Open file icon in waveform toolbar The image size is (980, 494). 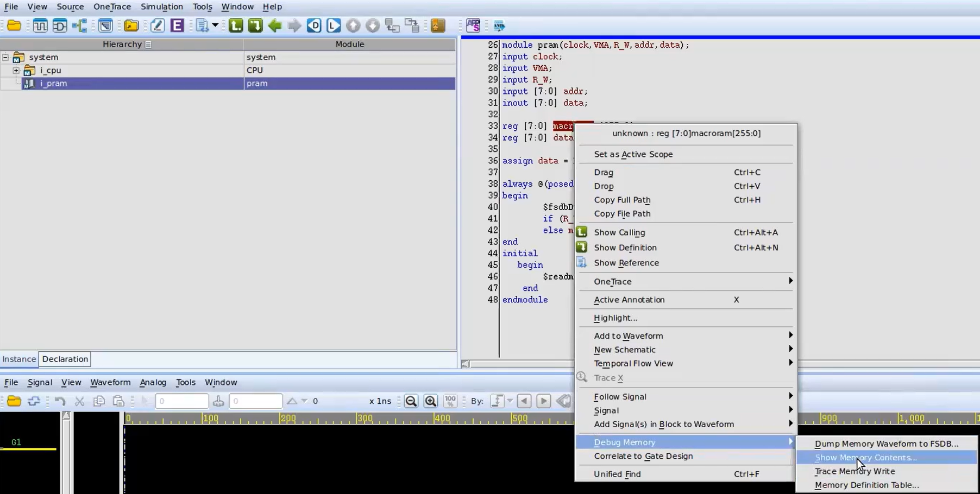(14, 401)
